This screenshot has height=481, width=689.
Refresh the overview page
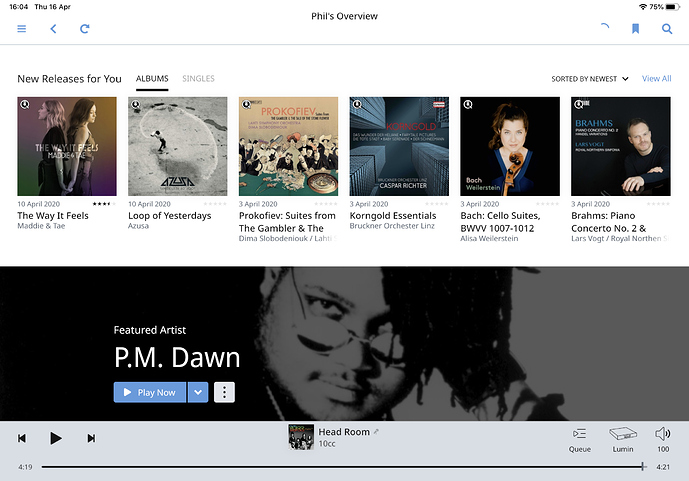point(84,29)
